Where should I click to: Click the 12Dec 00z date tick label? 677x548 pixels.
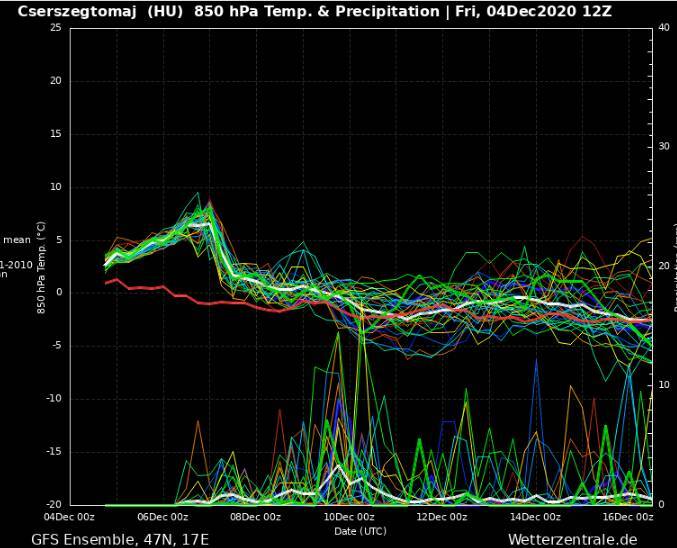pos(441,517)
